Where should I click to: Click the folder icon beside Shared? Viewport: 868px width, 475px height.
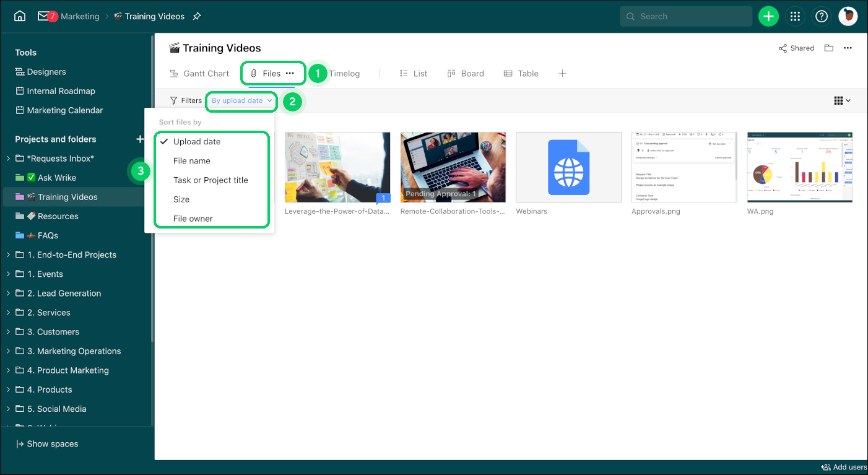[x=829, y=48]
